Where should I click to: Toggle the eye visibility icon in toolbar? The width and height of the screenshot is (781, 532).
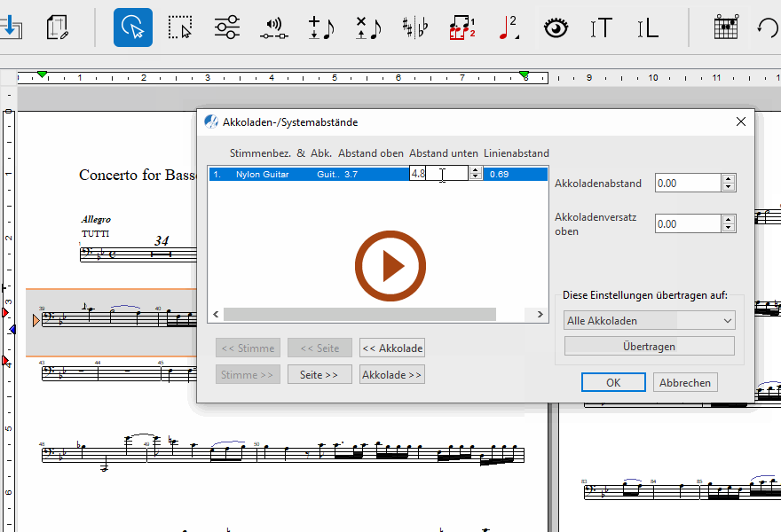[x=556, y=27]
